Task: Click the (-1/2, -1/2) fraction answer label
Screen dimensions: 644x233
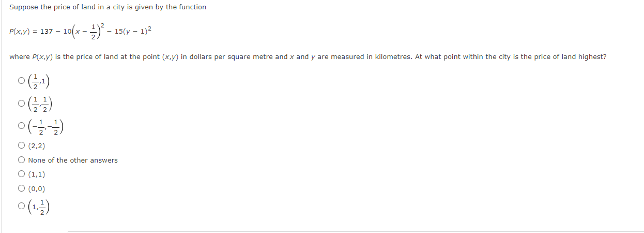Action: pos(46,125)
